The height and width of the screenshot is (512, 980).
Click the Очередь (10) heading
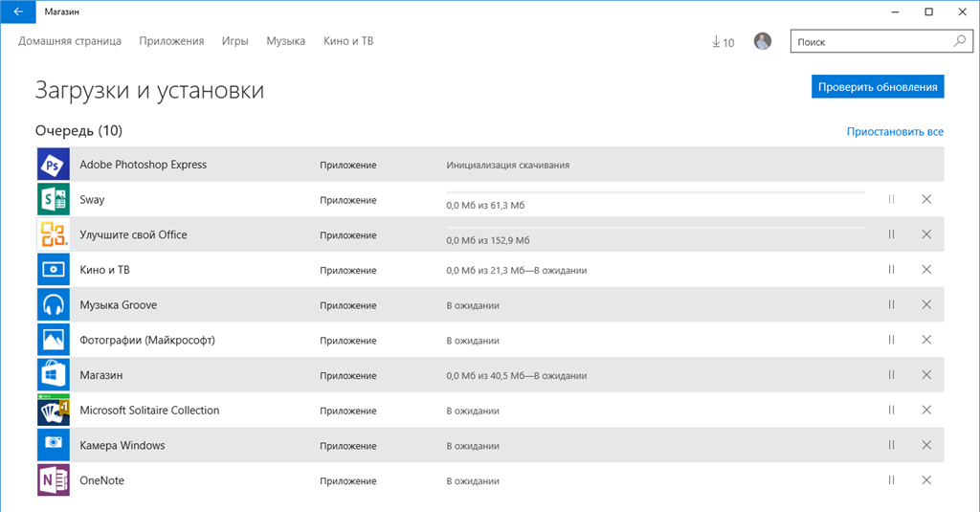pos(78,131)
